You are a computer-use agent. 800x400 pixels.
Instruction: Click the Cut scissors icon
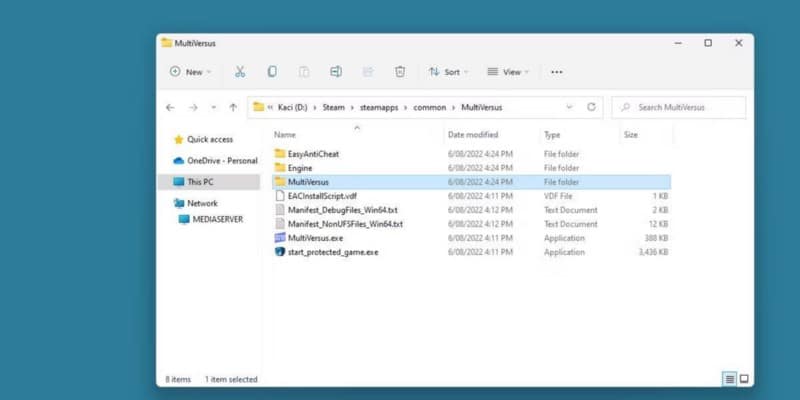tap(240, 72)
